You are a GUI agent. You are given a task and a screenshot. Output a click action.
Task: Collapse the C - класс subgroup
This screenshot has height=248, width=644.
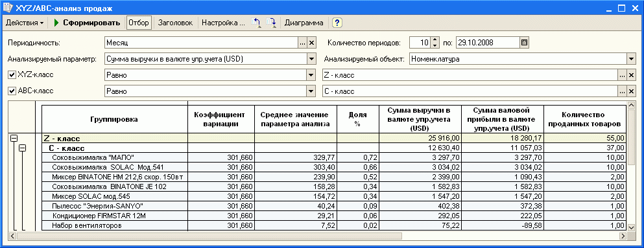pyautogui.click(x=22, y=148)
